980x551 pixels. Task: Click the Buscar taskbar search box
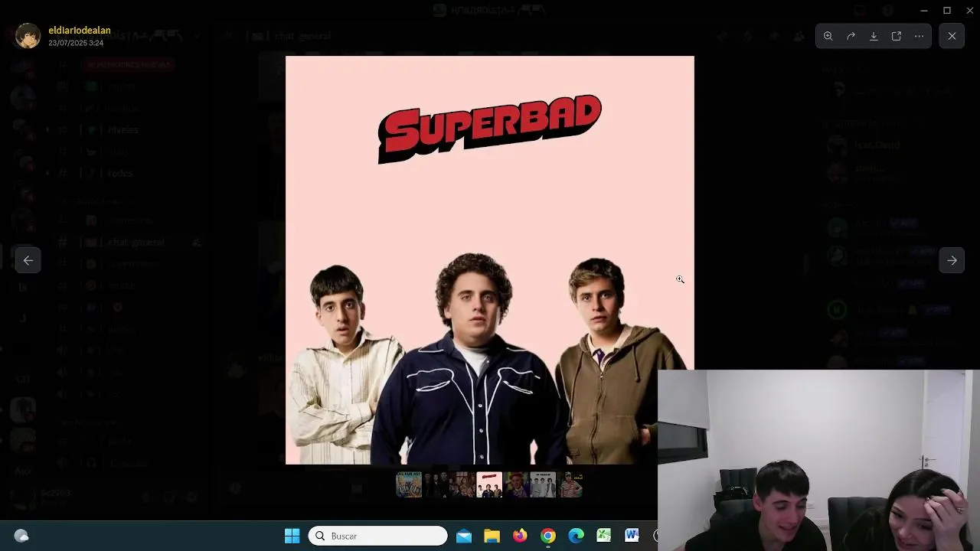pyautogui.click(x=377, y=536)
